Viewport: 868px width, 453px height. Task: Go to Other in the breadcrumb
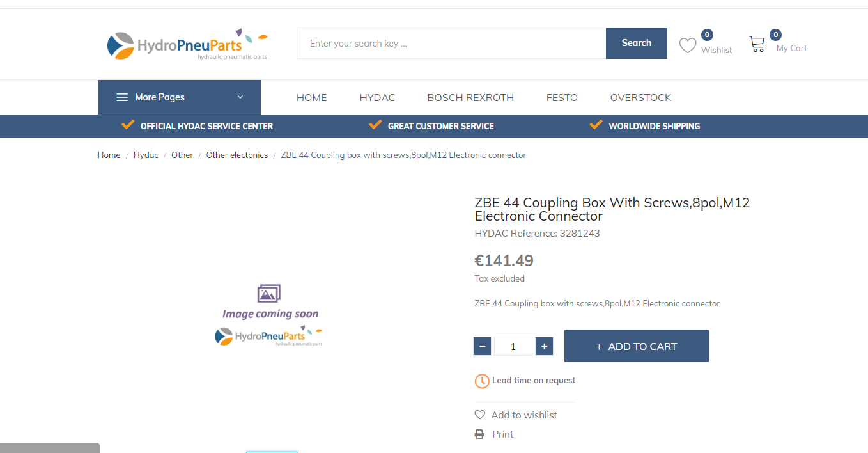182,155
